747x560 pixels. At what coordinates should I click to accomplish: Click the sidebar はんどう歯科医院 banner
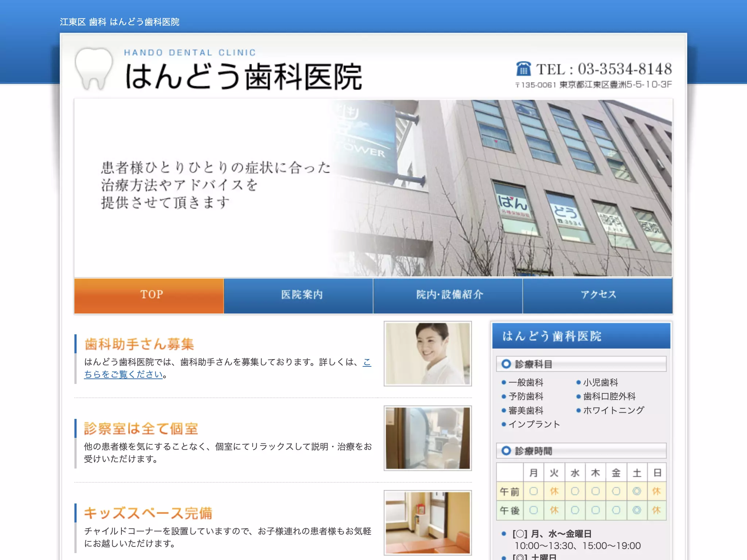581,336
